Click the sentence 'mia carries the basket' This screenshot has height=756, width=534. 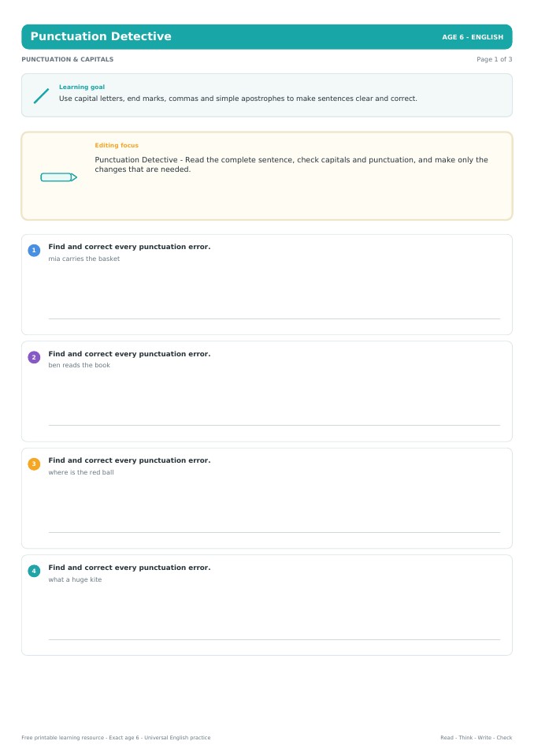[83, 259]
